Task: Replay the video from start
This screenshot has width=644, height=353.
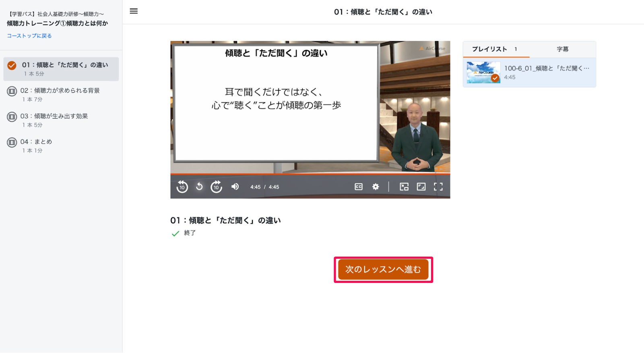Action: pos(199,187)
